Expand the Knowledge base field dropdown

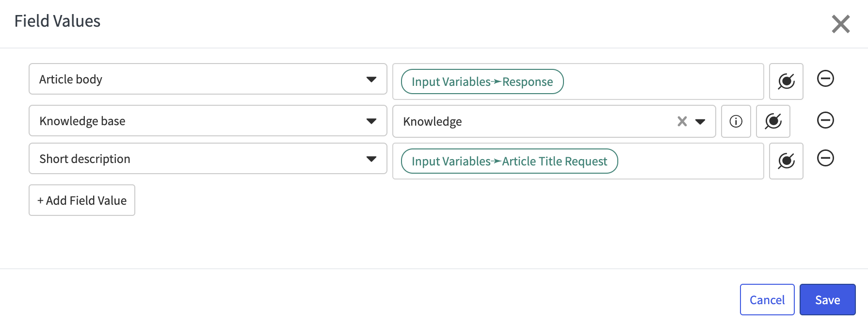371,121
